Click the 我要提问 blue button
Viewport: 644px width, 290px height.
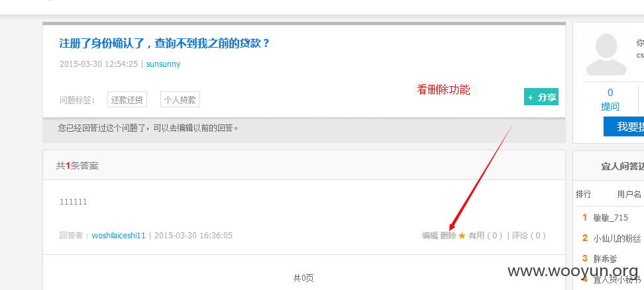(x=623, y=126)
